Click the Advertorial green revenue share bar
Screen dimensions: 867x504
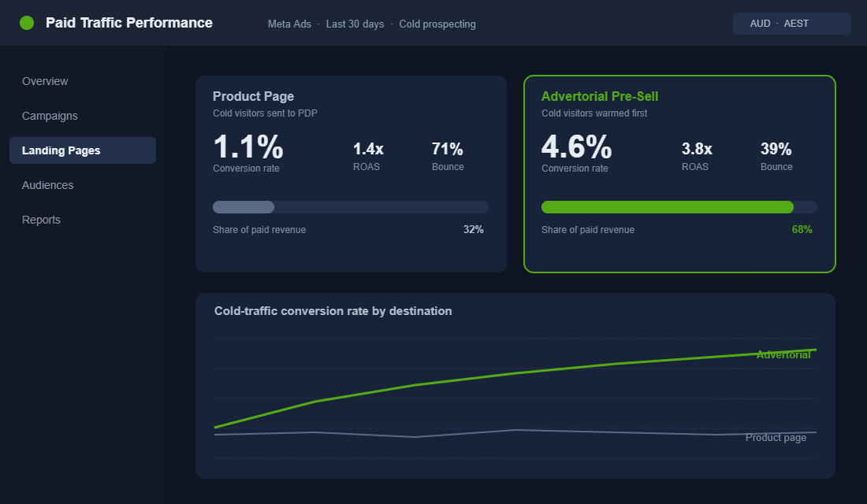[x=668, y=207]
